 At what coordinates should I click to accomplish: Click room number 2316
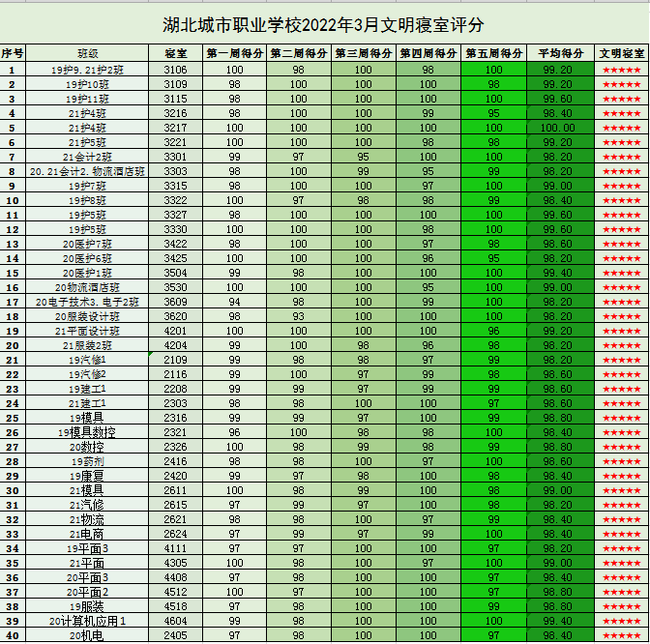pyautogui.click(x=175, y=418)
